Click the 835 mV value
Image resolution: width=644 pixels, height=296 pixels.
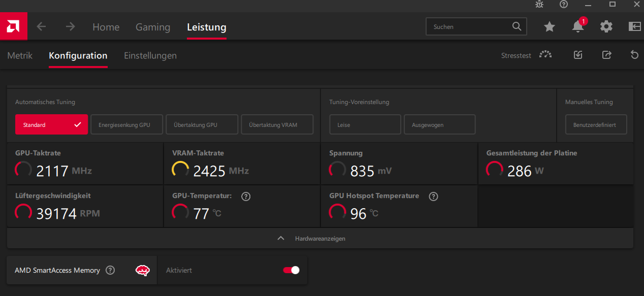[371, 171]
